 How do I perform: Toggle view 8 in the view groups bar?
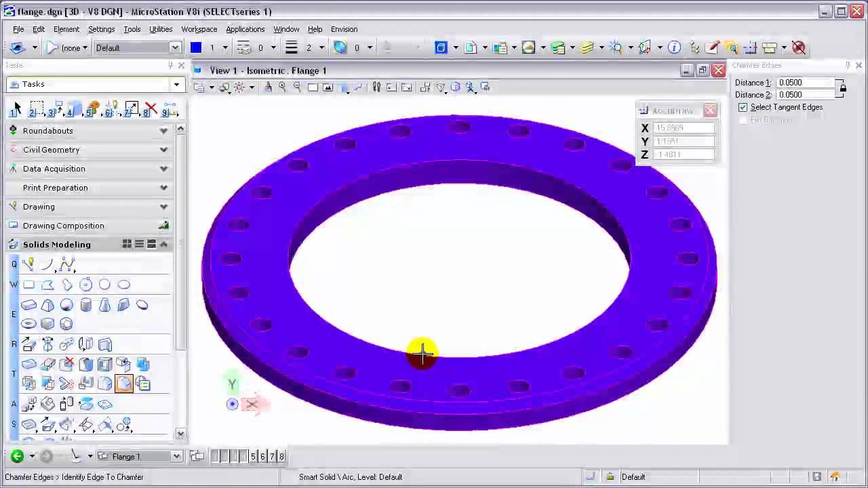[281, 456]
